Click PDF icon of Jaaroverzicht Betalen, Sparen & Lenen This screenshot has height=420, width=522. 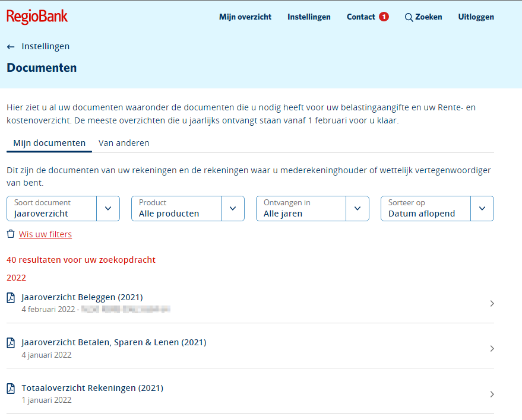(x=11, y=343)
